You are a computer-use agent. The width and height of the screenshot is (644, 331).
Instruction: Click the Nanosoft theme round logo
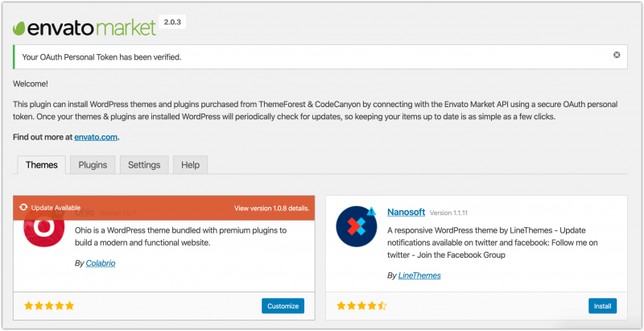point(357,226)
